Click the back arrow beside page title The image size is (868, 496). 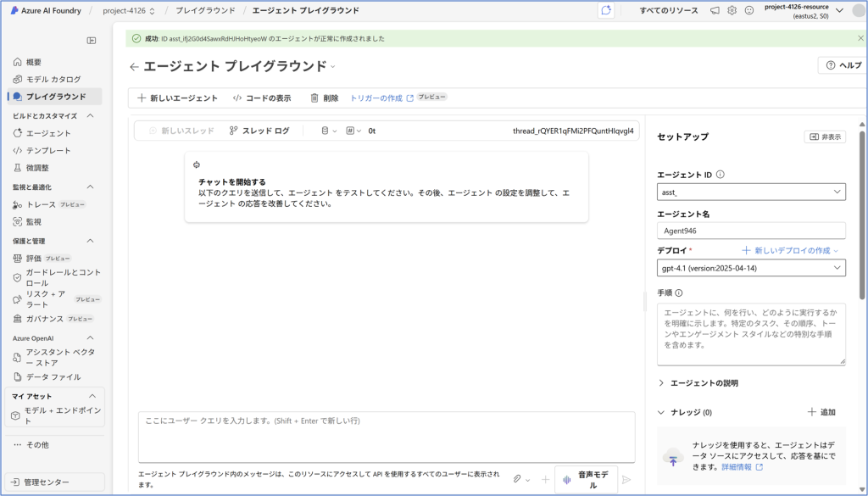(x=134, y=67)
